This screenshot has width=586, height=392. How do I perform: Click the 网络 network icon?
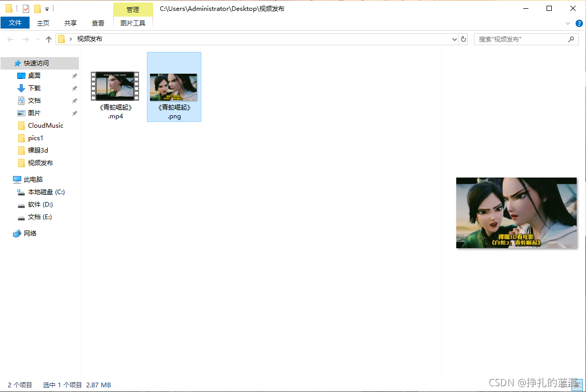coord(17,234)
